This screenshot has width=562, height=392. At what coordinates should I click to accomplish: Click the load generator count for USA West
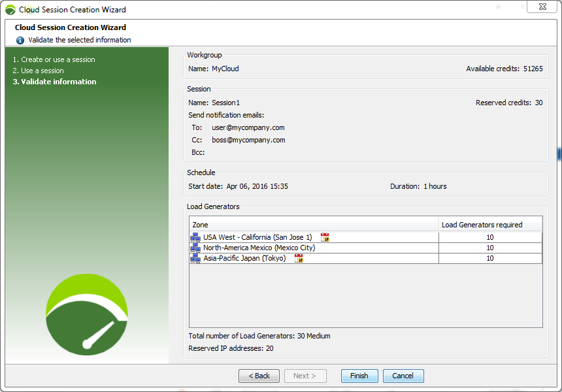(490, 238)
